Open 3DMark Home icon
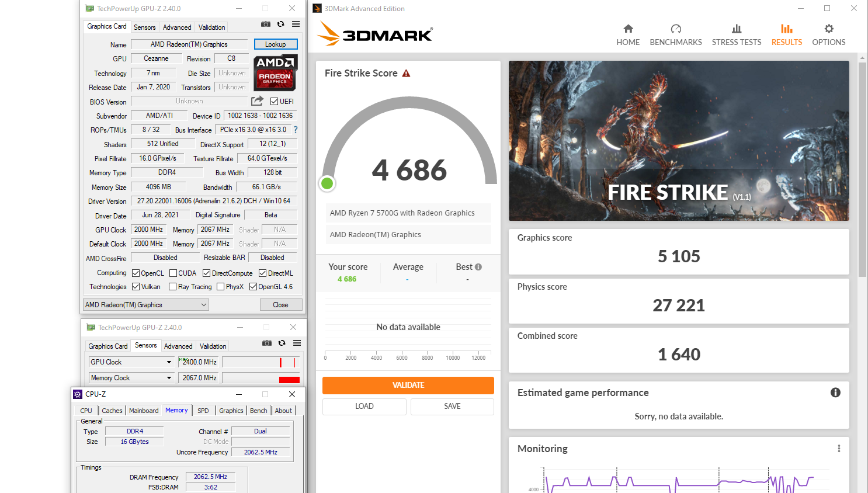 [628, 29]
